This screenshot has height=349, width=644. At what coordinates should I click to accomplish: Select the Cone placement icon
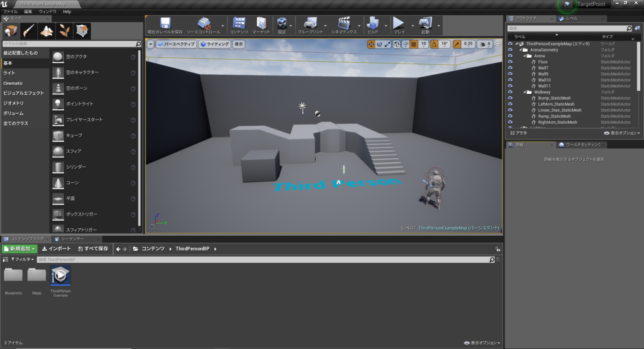tap(58, 183)
